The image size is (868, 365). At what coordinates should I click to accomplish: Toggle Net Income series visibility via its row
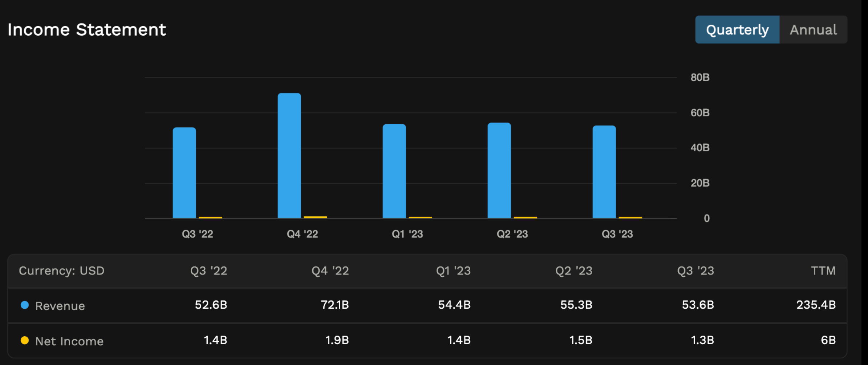pos(69,341)
